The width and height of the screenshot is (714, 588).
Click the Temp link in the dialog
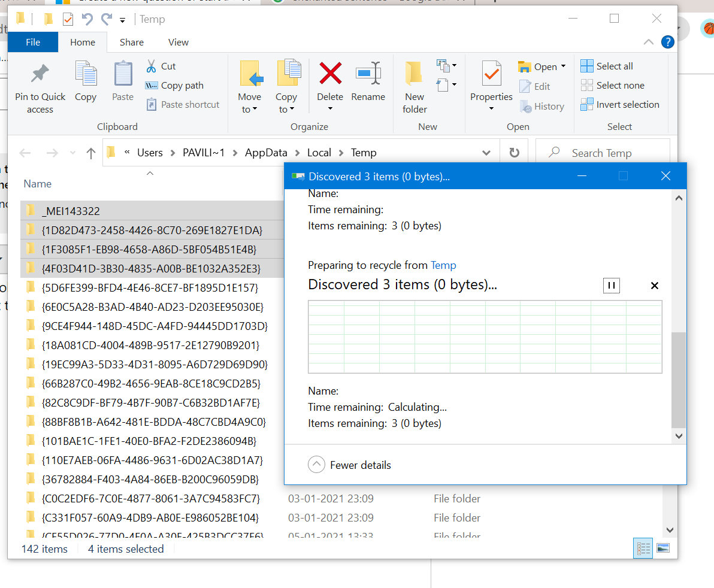click(443, 265)
